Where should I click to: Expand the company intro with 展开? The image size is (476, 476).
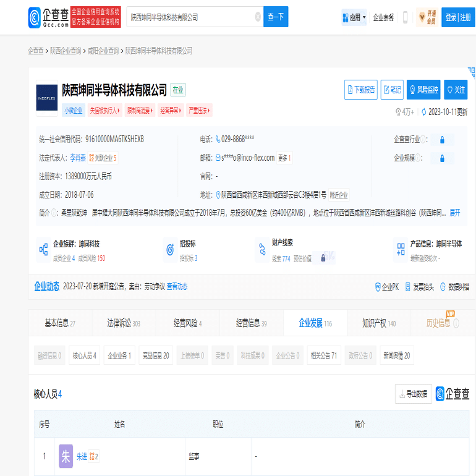click(x=454, y=213)
